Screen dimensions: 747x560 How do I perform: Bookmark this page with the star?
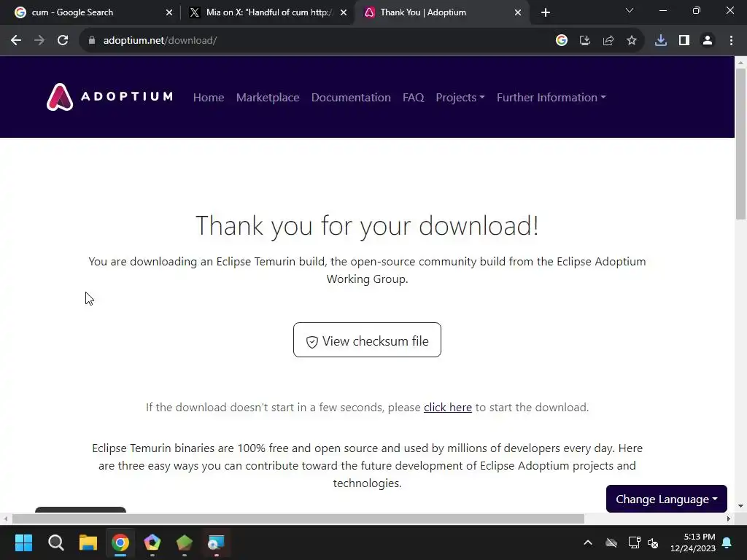(632, 41)
